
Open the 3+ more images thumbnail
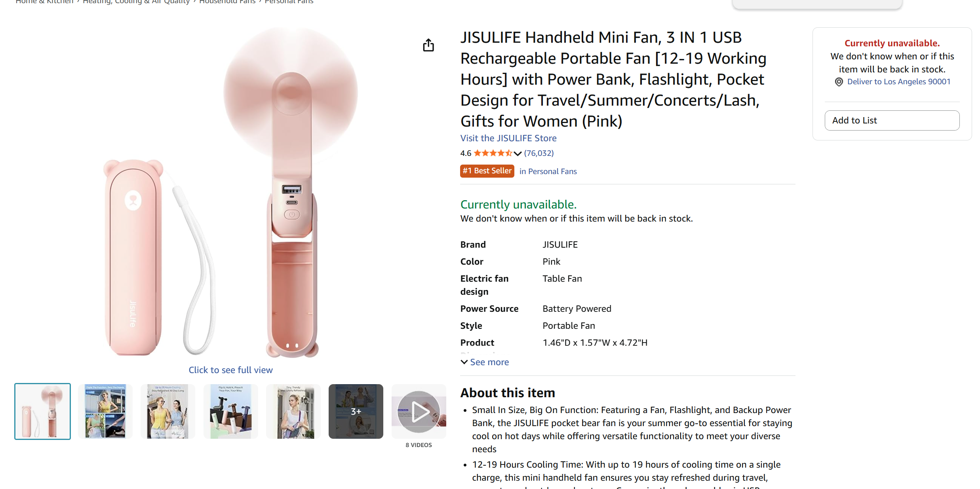[356, 411]
